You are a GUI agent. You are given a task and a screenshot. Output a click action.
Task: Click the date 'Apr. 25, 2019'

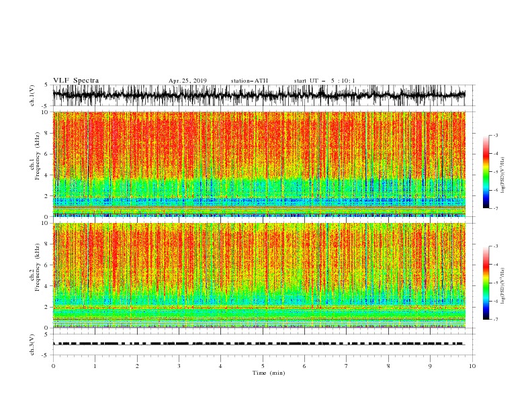click(x=187, y=81)
